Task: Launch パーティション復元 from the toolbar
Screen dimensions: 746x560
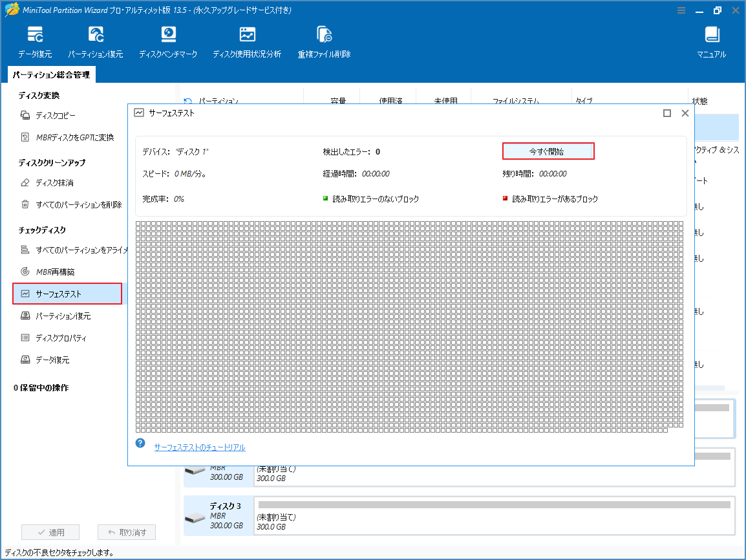Action: tap(96, 40)
